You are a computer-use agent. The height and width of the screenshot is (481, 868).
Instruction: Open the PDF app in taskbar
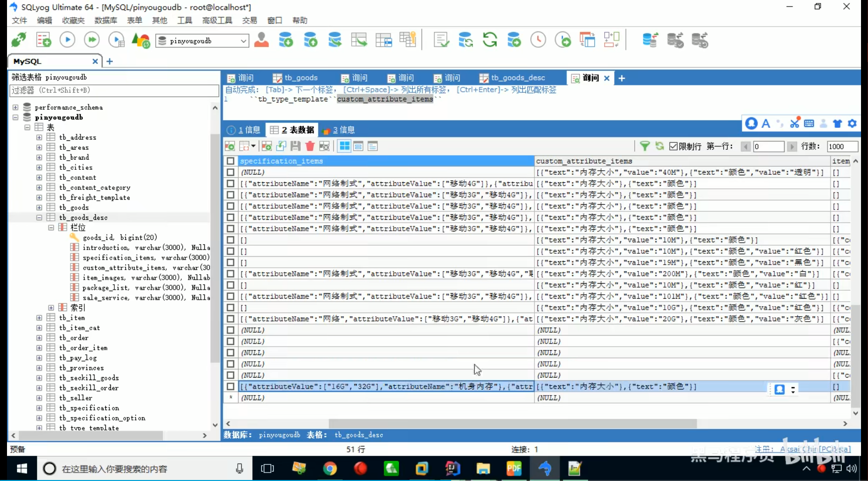(x=514, y=469)
